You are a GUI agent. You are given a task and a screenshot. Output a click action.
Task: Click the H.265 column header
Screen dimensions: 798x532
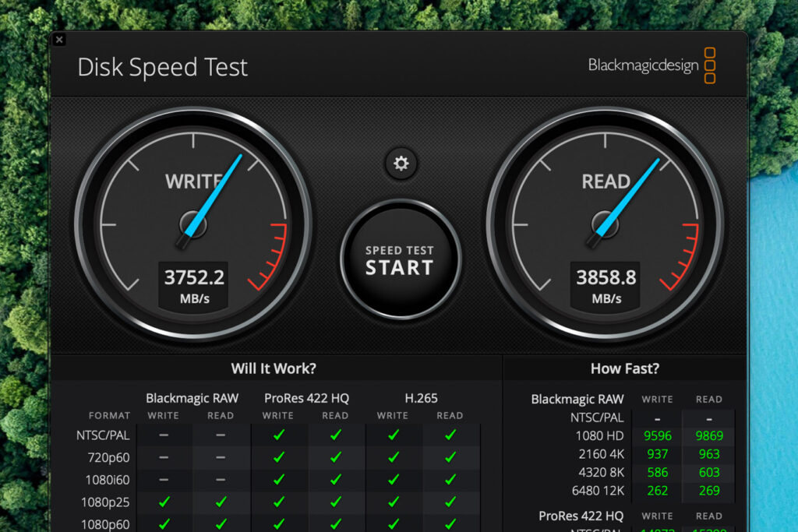421,398
